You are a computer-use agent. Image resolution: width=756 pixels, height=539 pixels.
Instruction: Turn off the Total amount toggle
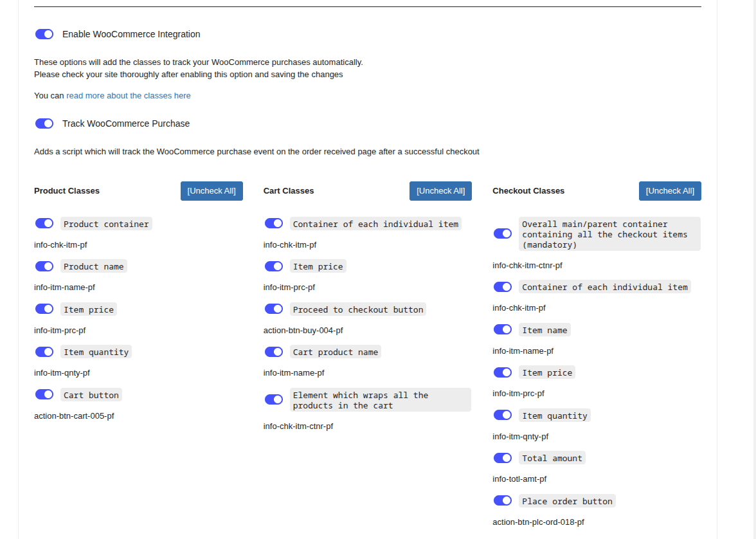pos(503,458)
